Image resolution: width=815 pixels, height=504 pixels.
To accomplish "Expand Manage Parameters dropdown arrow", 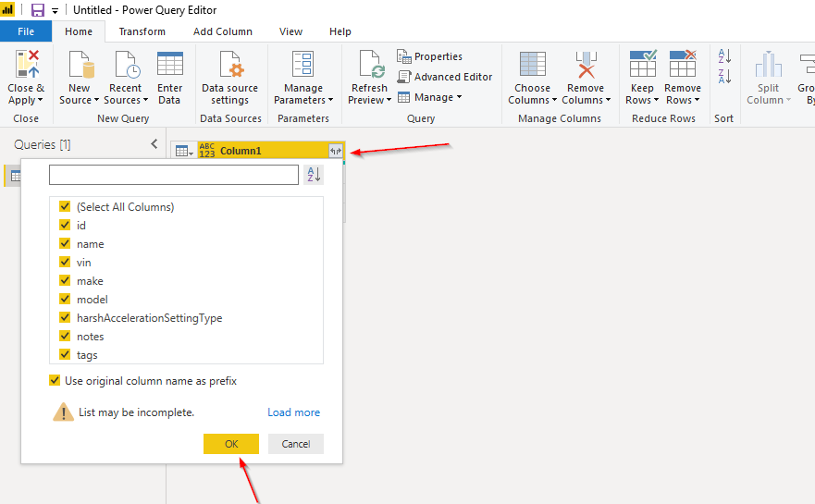I will point(330,100).
